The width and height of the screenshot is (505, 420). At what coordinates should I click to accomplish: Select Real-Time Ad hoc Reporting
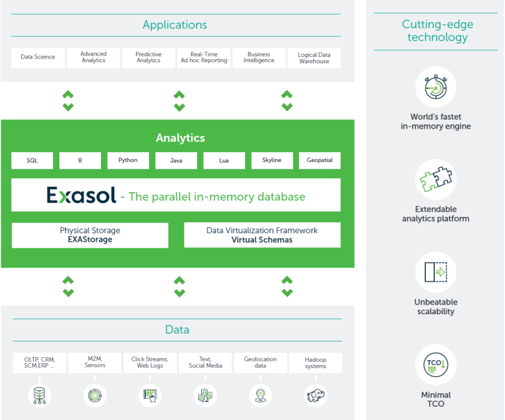point(204,58)
